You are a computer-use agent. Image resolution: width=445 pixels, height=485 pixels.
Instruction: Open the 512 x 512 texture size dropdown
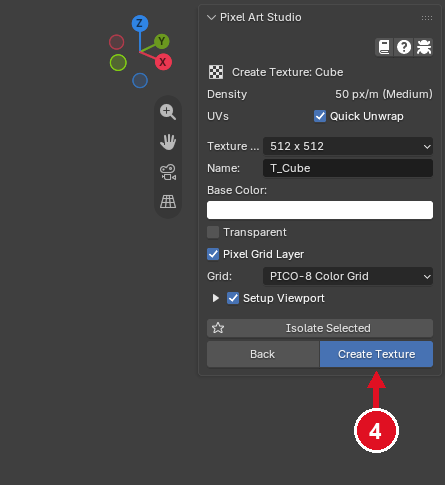348,146
